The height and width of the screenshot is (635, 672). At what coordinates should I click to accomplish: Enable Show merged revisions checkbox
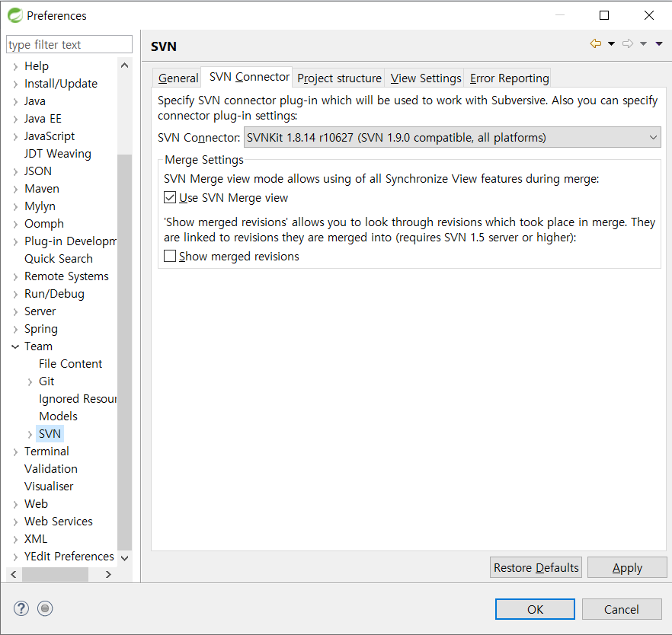pos(170,256)
